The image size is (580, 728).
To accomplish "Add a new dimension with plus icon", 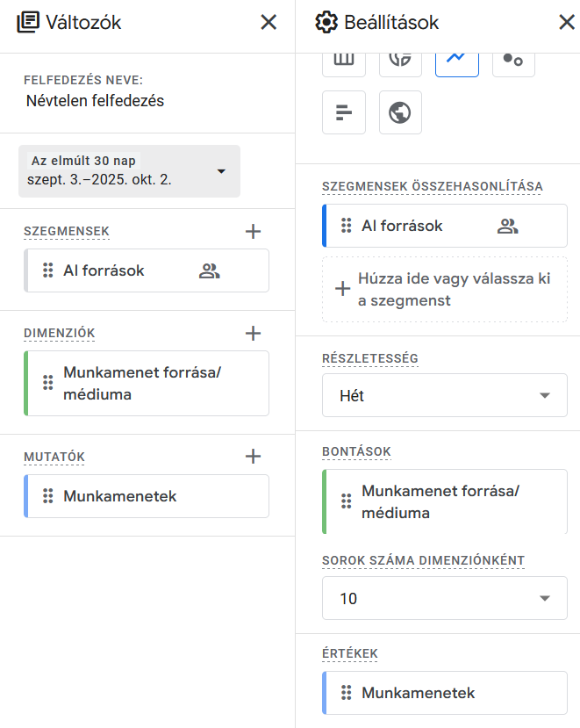I will (x=253, y=334).
